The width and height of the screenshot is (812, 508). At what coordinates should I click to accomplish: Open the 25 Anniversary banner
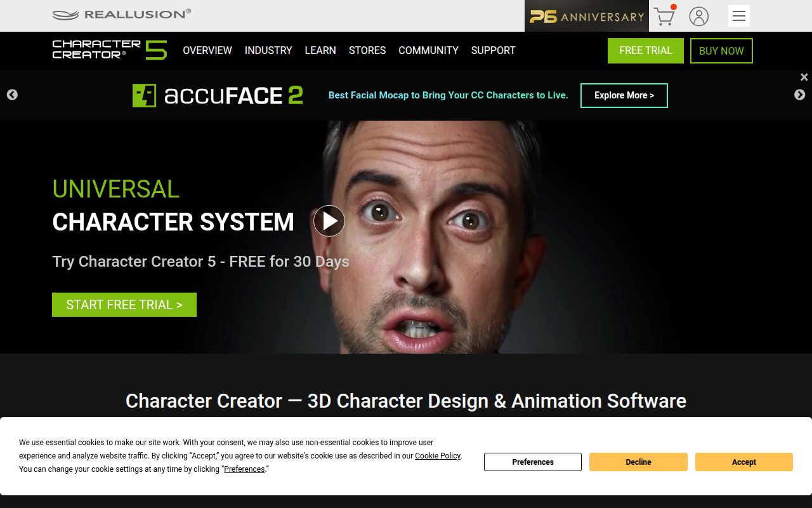pos(587,16)
